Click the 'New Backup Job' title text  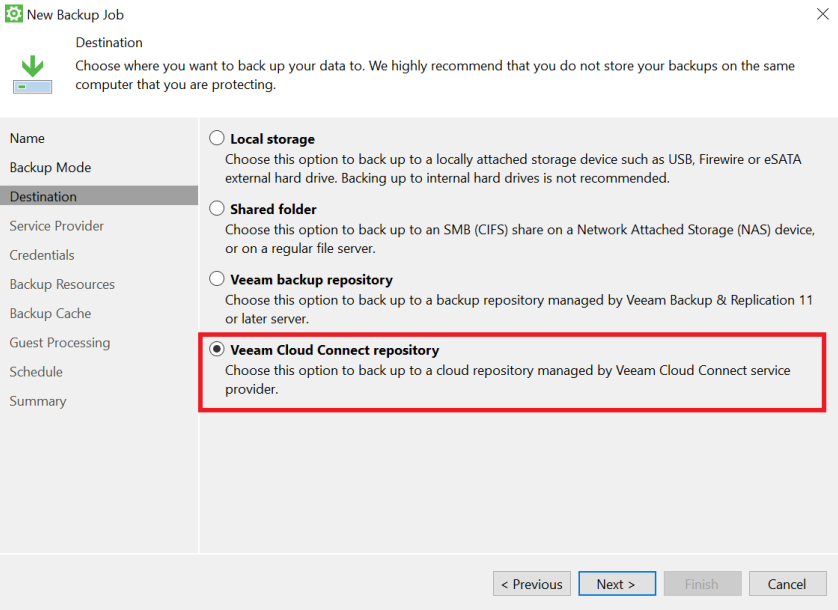(75, 14)
